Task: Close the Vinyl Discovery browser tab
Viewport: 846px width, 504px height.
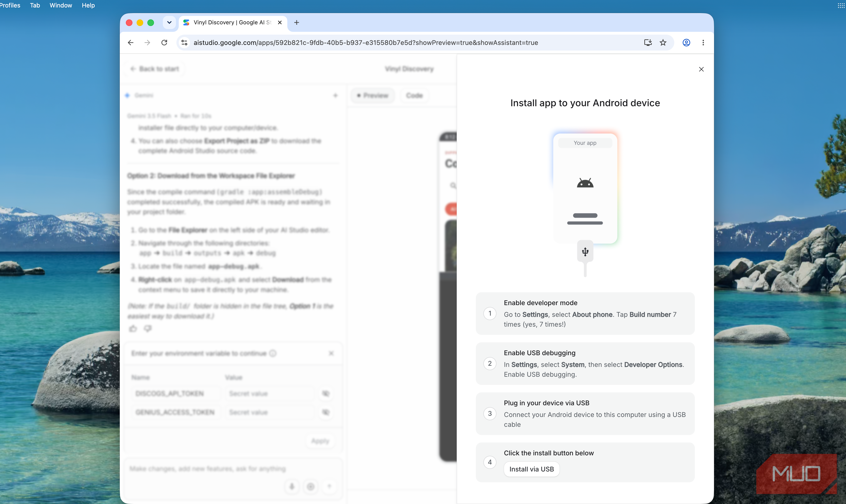Action: click(280, 22)
